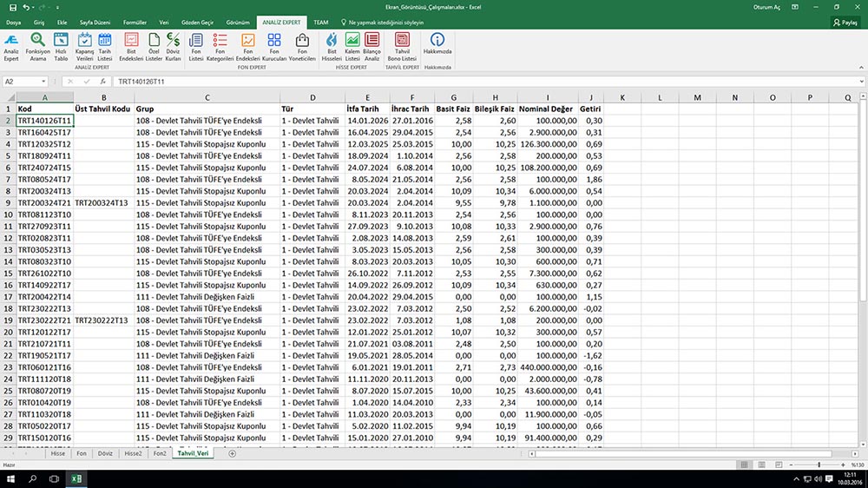Open the TEAM ribbon tab

(320, 23)
